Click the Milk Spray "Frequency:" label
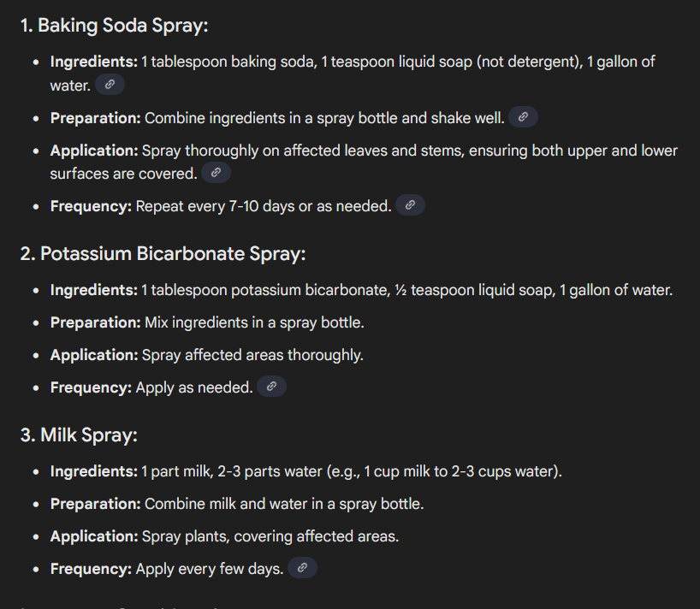Screen dimensions: 700x609 pyautogui.click(x=91, y=569)
